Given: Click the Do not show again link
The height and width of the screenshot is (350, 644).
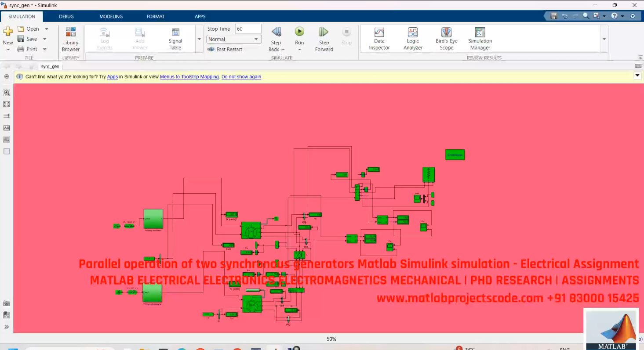Looking at the screenshot, I should tap(241, 76).
